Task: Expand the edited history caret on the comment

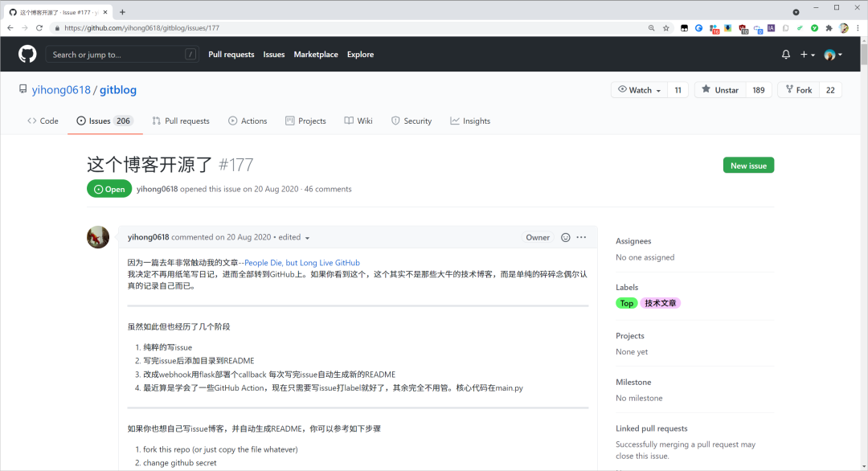Action: [x=308, y=238]
